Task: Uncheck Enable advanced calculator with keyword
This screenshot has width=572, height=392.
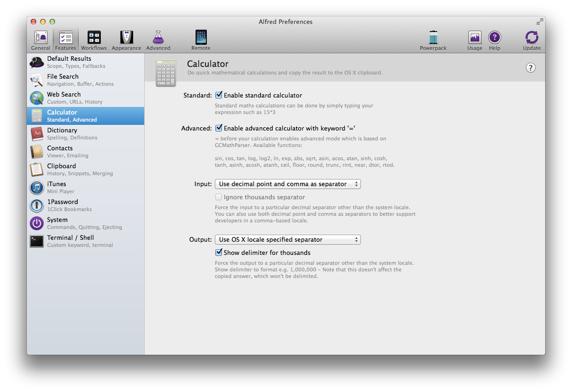Action: [219, 128]
